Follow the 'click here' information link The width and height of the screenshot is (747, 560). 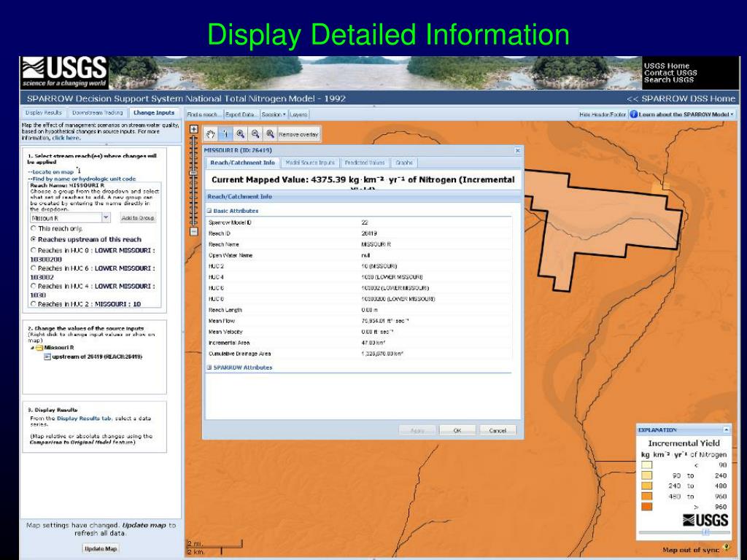coord(66,138)
